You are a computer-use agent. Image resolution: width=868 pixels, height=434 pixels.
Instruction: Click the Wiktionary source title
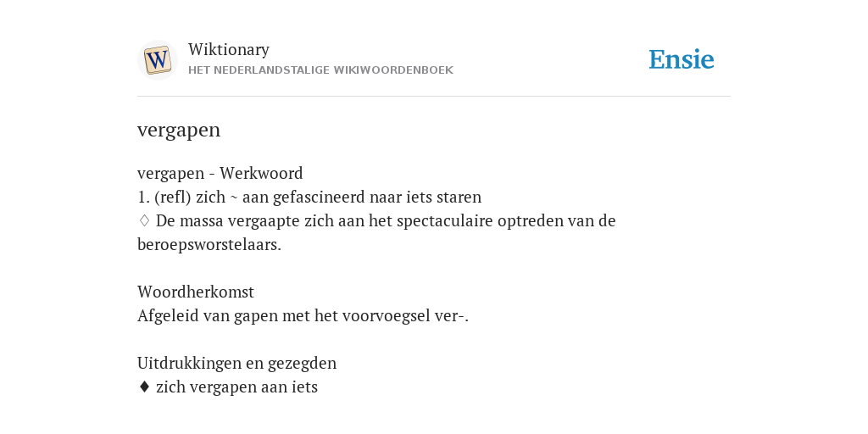[229, 49]
